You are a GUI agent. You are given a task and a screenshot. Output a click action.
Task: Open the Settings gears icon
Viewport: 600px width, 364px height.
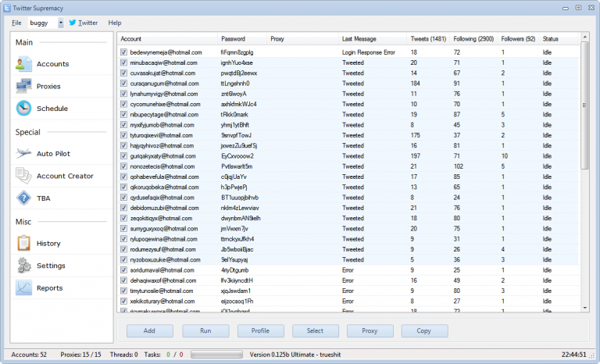pos(23,266)
